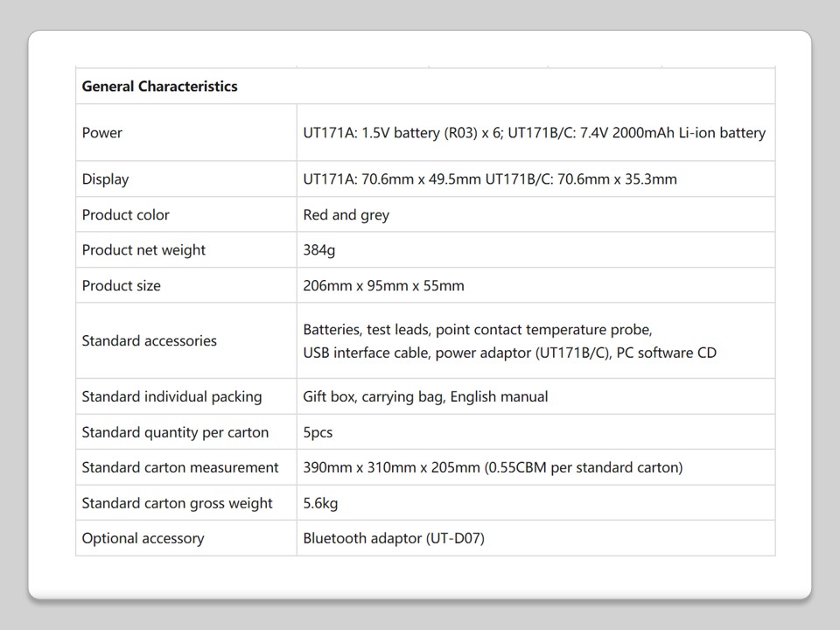Click the 384g weight value
This screenshot has height=630, width=840.
tap(318, 250)
